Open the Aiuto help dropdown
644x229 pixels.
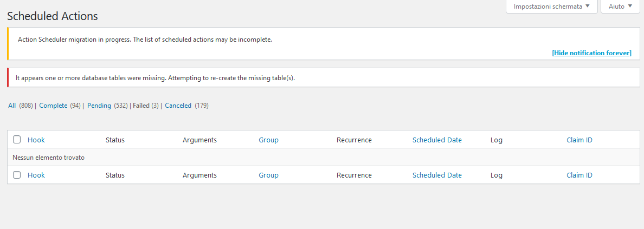click(620, 6)
